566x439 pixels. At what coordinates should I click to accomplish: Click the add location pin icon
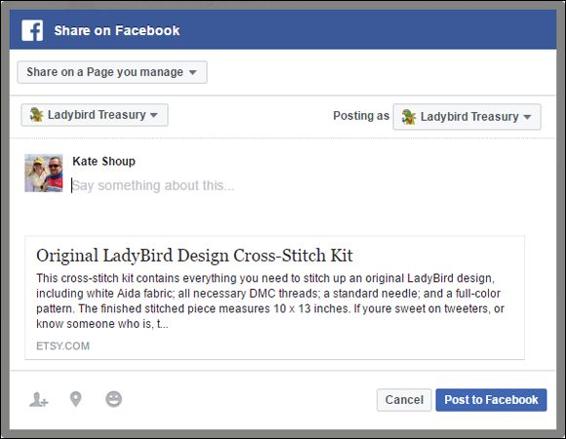click(x=76, y=399)
